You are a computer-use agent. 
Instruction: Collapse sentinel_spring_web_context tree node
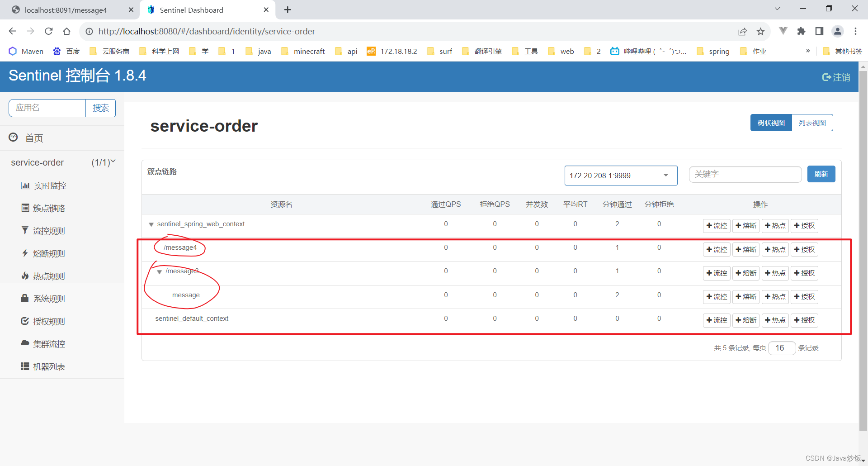(151, 224)
